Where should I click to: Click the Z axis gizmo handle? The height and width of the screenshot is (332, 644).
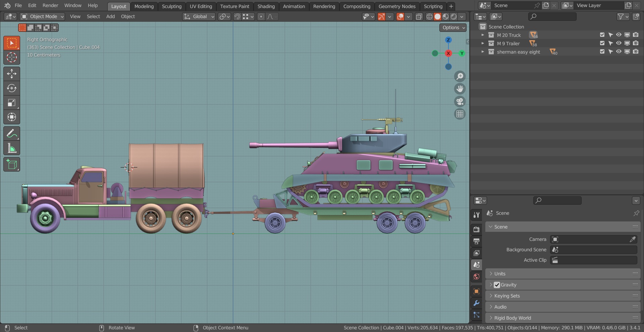point(448,40)
